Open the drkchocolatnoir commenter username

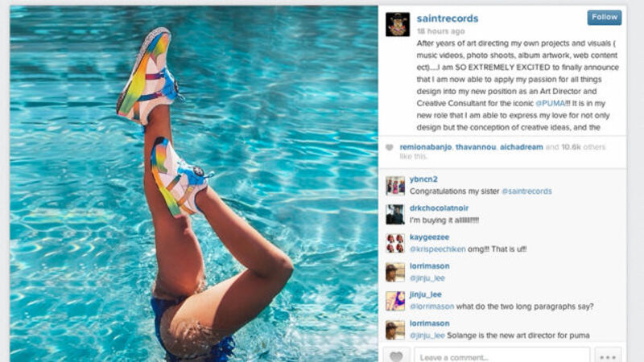pos(439,208)
